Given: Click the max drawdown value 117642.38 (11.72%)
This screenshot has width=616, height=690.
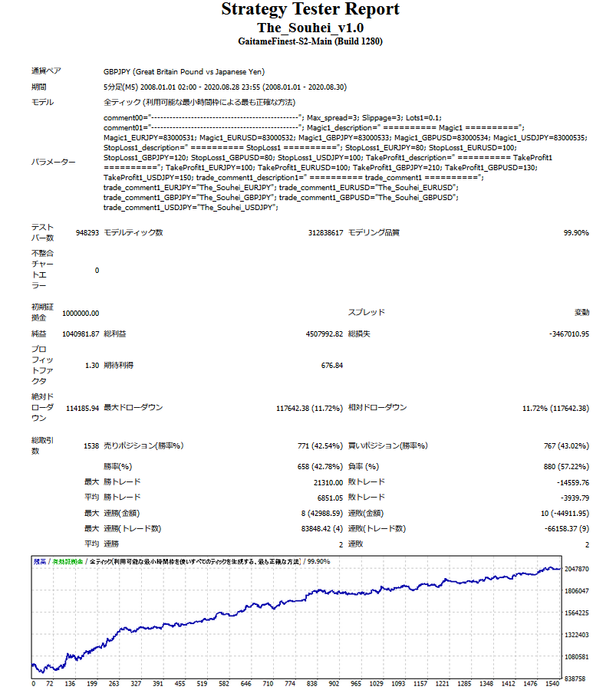Looking at the screenshot, I should coord(309,409).
